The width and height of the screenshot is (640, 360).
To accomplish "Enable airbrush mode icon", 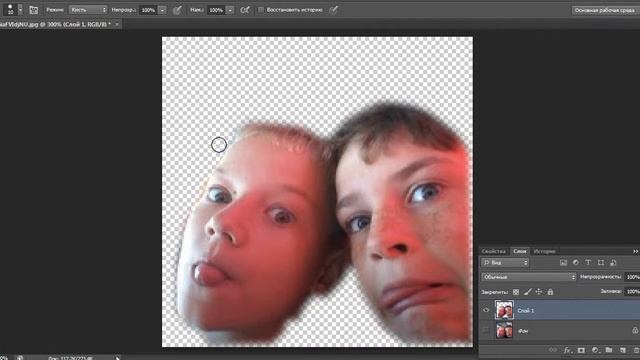I will [x=245, y=10].
